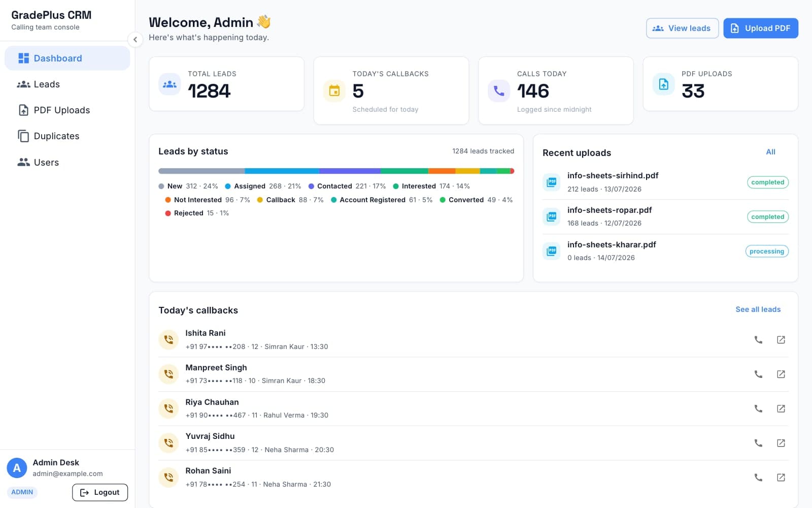Click the purple Contacted segment of status bar
Screen dimensions: 812x508
point(350,171)
